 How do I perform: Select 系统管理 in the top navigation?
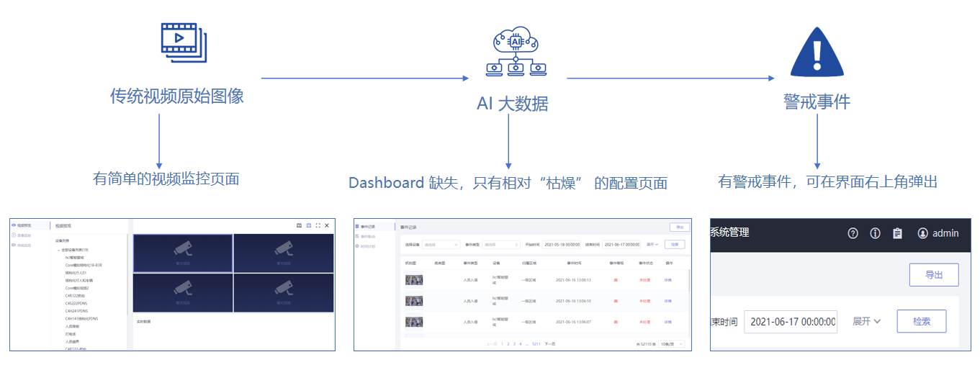point(729,233)
